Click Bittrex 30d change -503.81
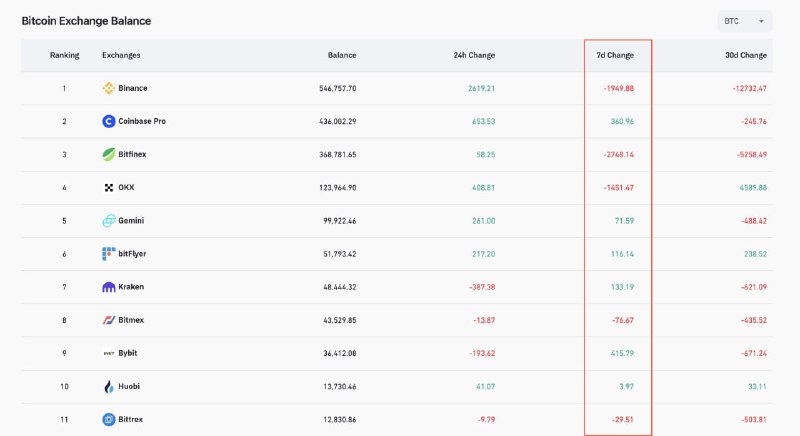The image size is (800, 436). (x=754, y=419)
